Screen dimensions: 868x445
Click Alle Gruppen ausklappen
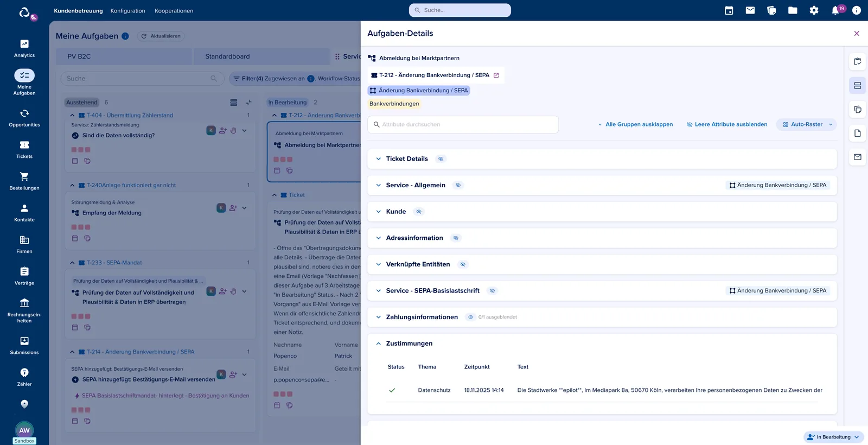[x=635, y=125]
